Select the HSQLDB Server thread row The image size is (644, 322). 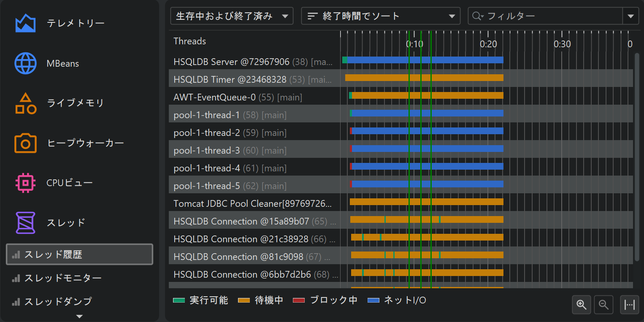pyautogui.click(x=253, y=62)
